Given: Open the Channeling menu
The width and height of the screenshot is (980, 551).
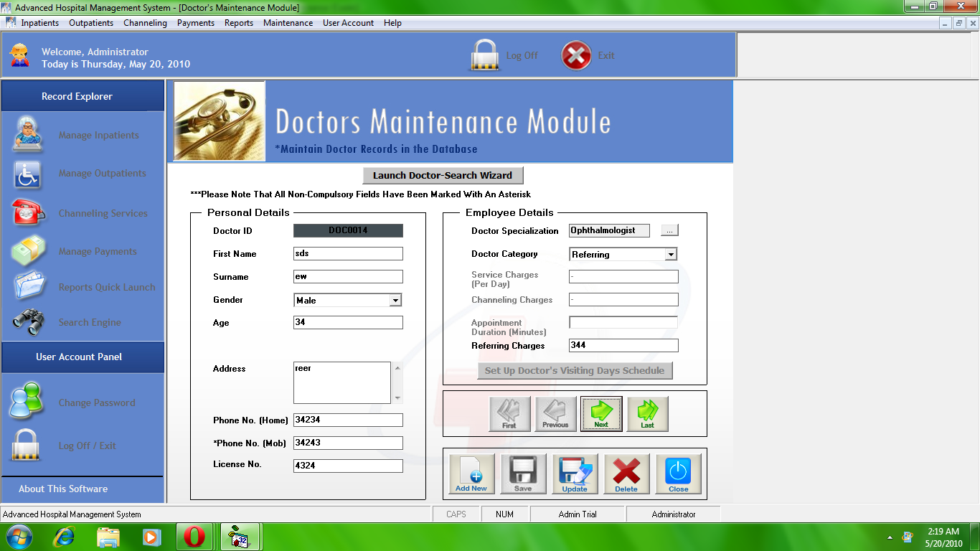Looking at the screenshot, I should [x=145, y=23].
